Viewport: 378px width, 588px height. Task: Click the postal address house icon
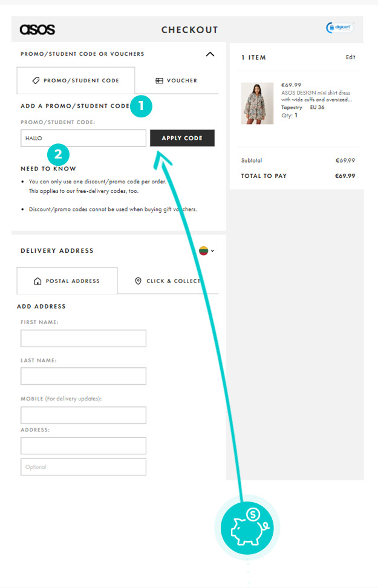[37, 281]
